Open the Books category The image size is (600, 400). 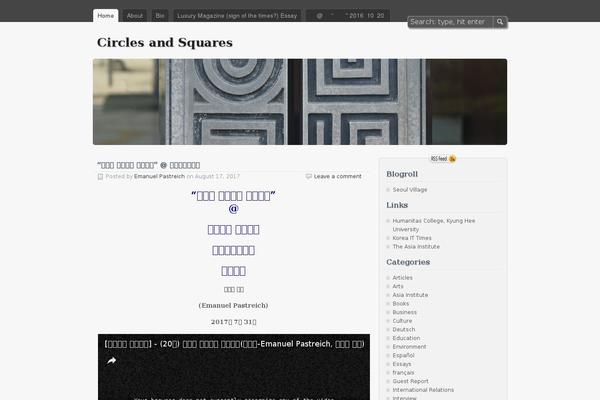(401, 304)
